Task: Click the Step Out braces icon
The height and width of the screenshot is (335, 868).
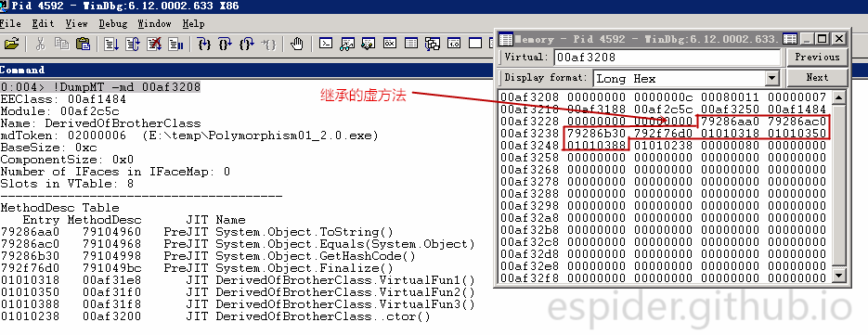Action: [247, 44]
